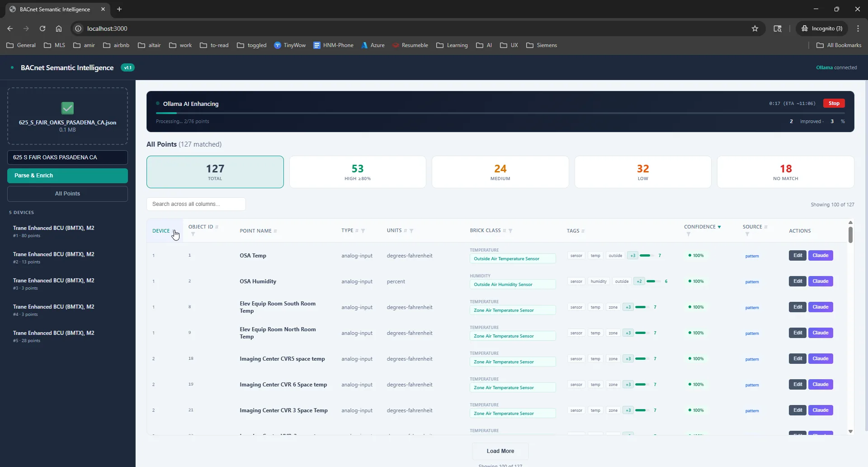The image size is (868, 467).
Task: Click the sort handle beside Units header
Action: [406, 231]
